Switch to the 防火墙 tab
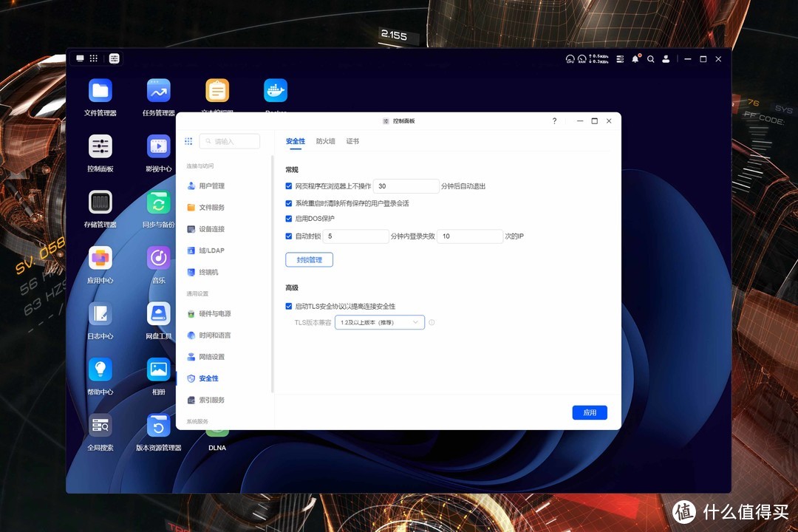 (x=325, y=140)
